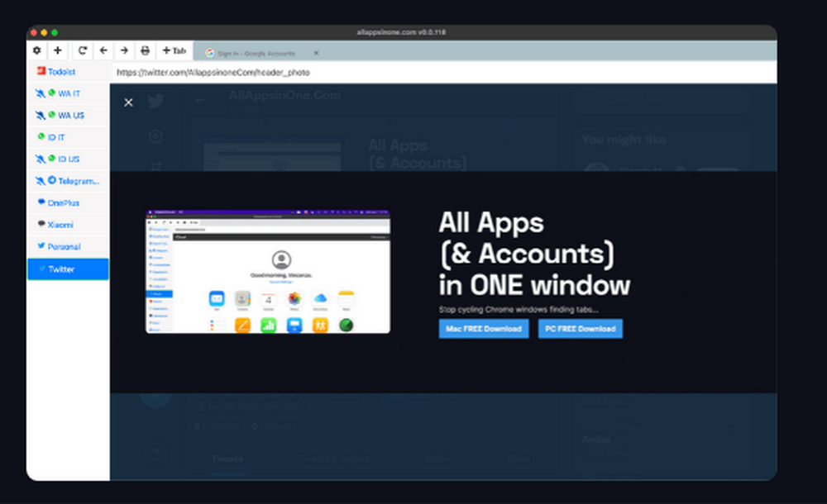Open the ID IT sidebar entry

point(68,137)
